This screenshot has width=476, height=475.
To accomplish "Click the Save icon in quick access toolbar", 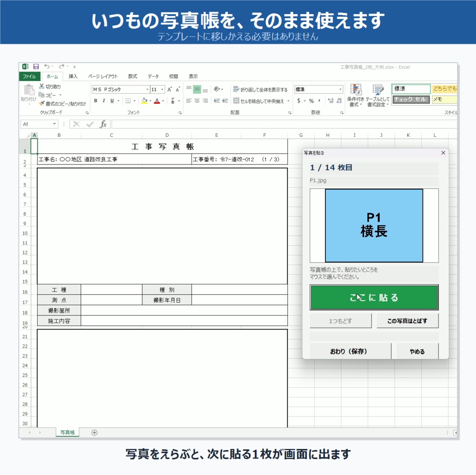I will (36, 66).
